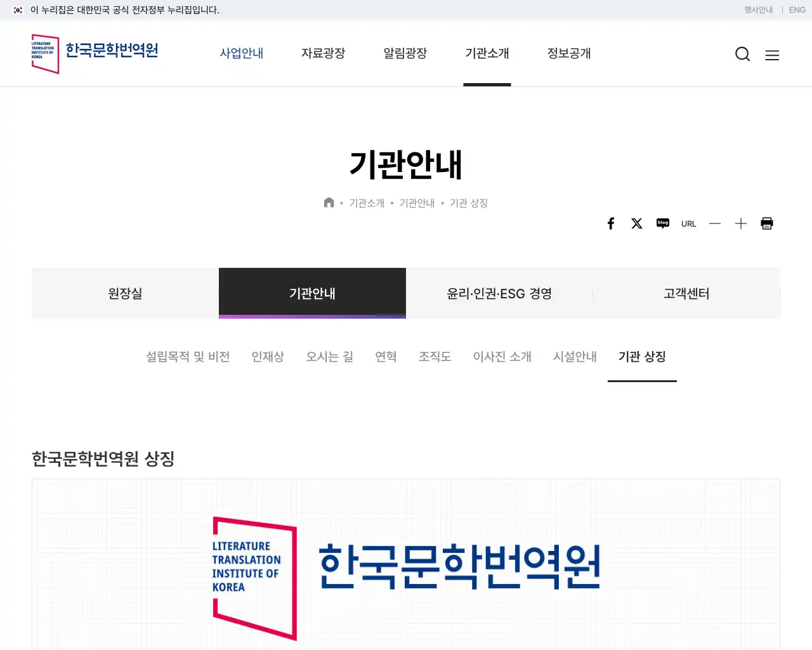Open 기관소개 main menu
Image resolution: width=812 pixels, height=650 pixels.
click(x=487, y=53)
